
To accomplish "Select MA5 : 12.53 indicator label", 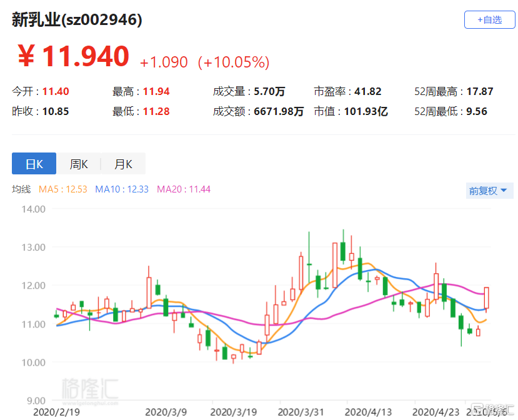I will [x=62, y=189].
